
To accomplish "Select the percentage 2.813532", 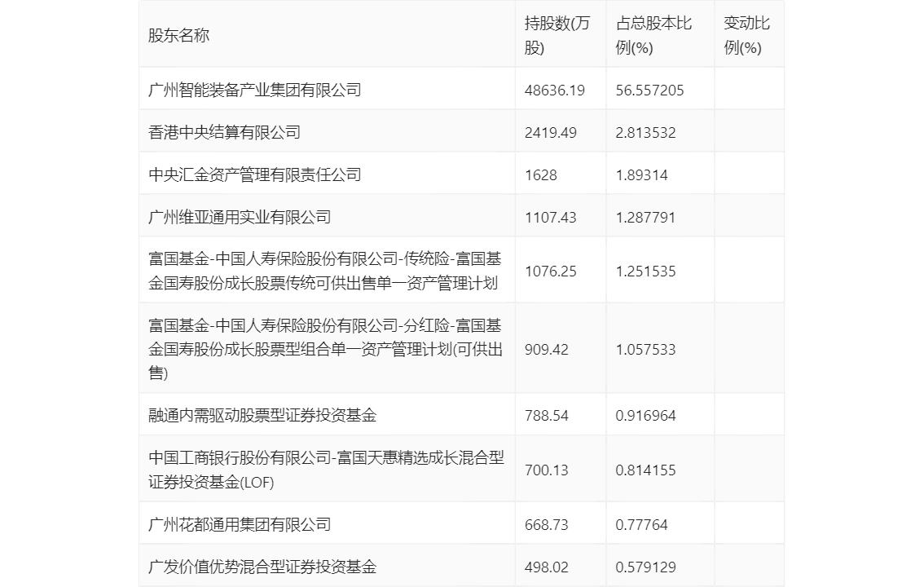I will tap(645, 133).
